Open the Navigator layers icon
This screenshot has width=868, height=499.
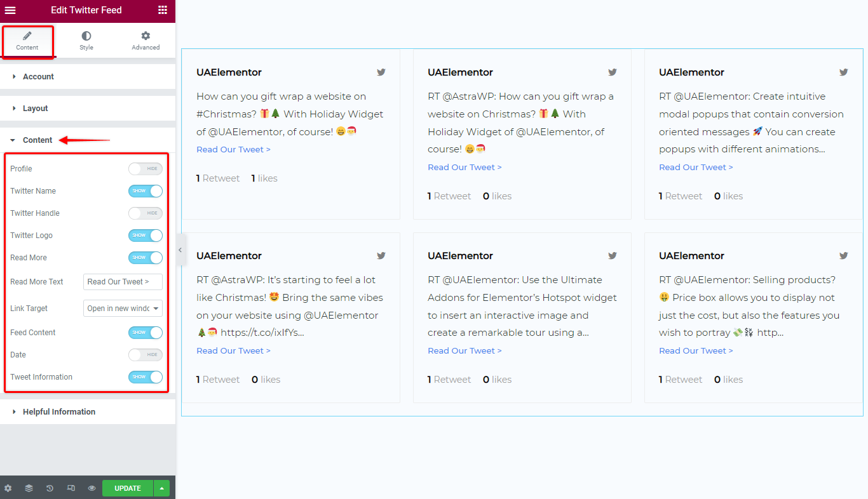(x=29, y=488)
